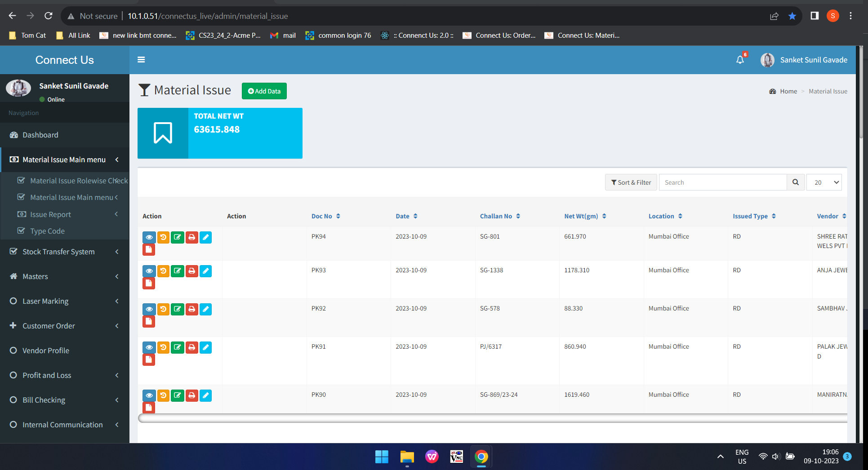868x470 pixels.
Task: Click the Add Data button
Action: [264, 91]
